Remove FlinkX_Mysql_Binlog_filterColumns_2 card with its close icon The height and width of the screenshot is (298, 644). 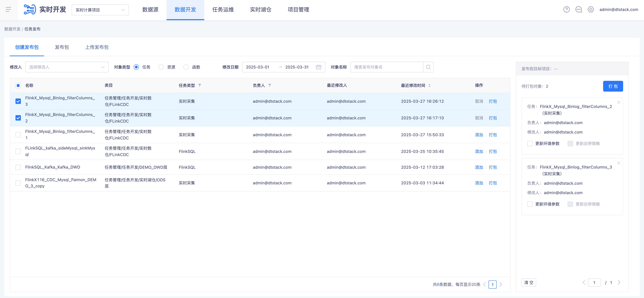click(x=618, y=102)
